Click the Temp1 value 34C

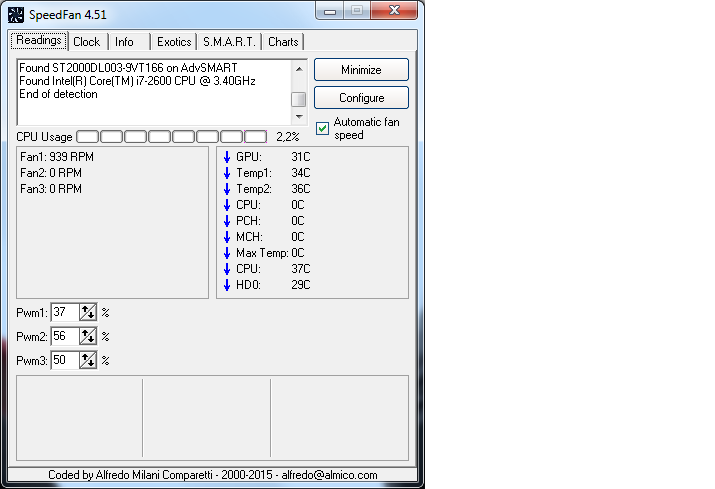[x=301, y=173]
